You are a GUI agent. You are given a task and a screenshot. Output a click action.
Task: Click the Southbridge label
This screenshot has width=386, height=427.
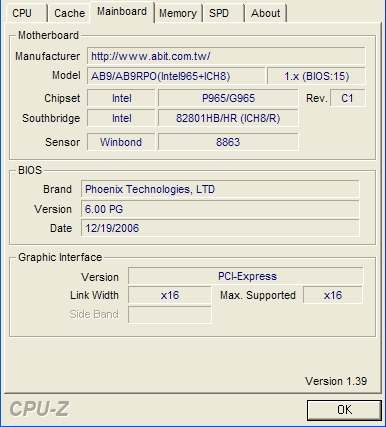click(51, 118)
